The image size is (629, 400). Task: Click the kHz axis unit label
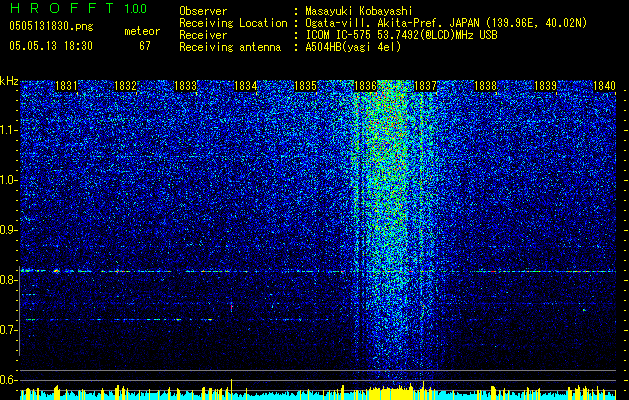pos(9,81)
